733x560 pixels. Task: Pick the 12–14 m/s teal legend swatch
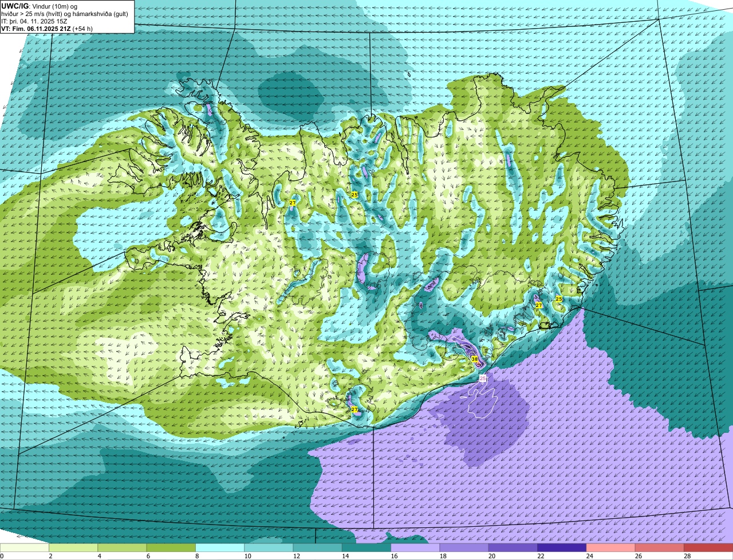pyautogui.click(x=317, y=548)
